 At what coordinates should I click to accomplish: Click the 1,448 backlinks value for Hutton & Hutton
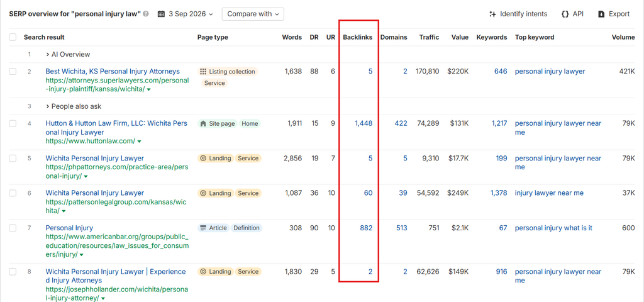pyautogui.click(x=364, y=123)
